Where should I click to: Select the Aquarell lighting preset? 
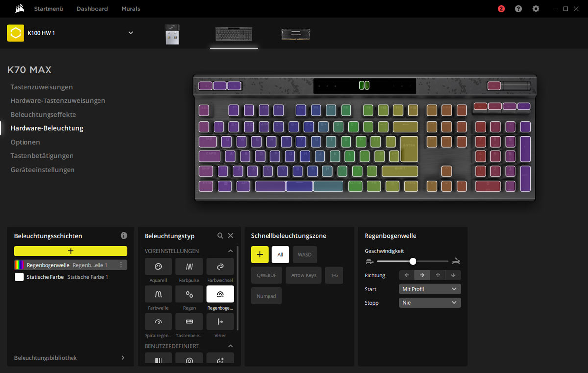[158, 267]
